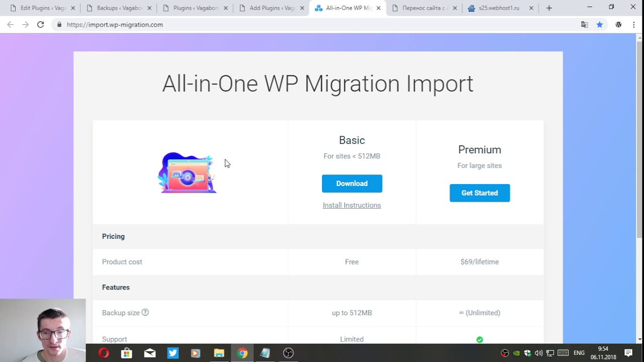Open the Mail app from the taskbar
The image size is (644, 362).
(x=150, y=353)
